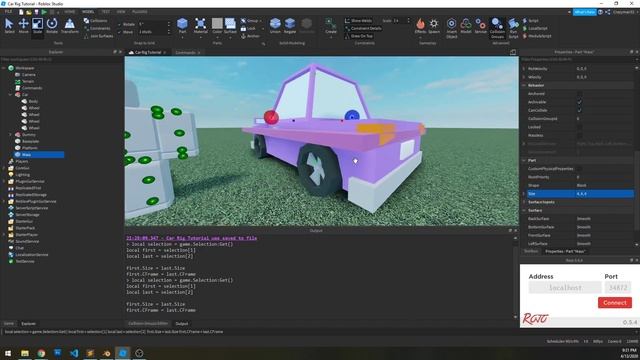This screenshot has height=360, width=640.
Task: Insert a new LocalScript
Action: pos(535,28)
